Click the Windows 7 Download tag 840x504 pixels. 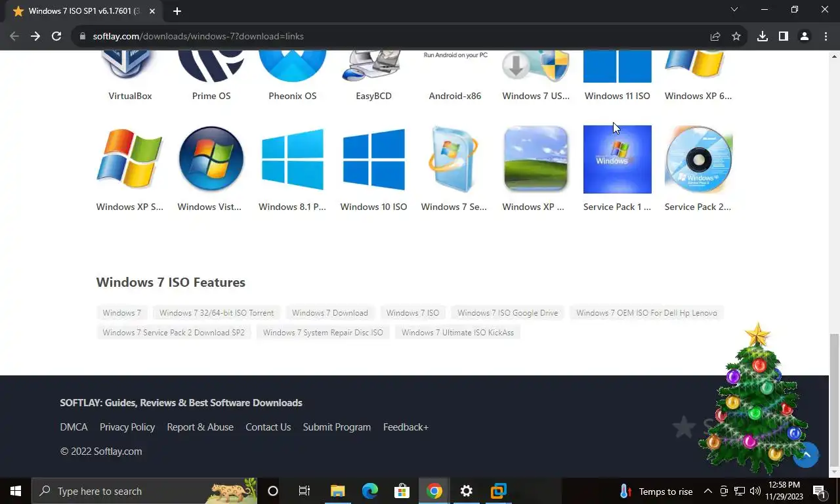point(330,313)
